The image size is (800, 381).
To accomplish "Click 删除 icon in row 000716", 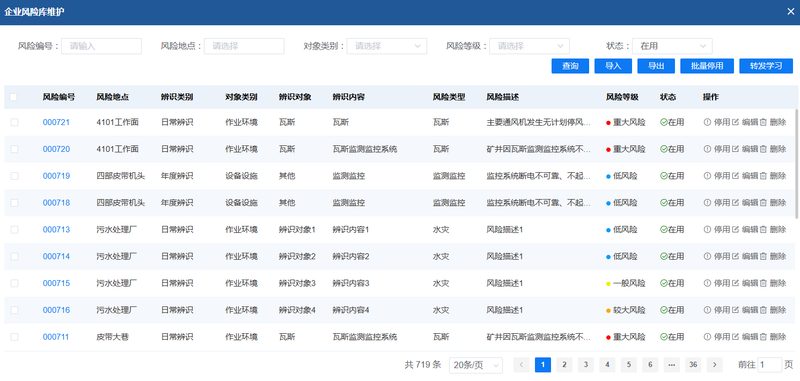I will [x=763, y=310].
